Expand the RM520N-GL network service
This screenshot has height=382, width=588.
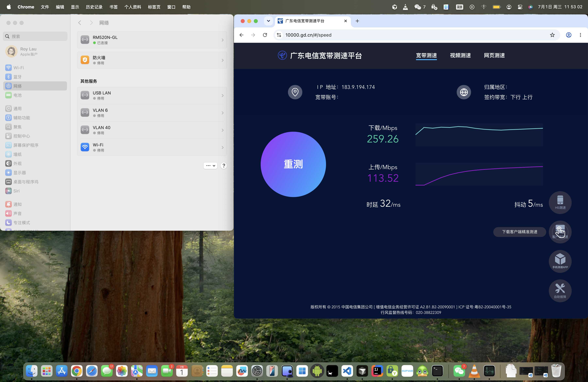152,40
